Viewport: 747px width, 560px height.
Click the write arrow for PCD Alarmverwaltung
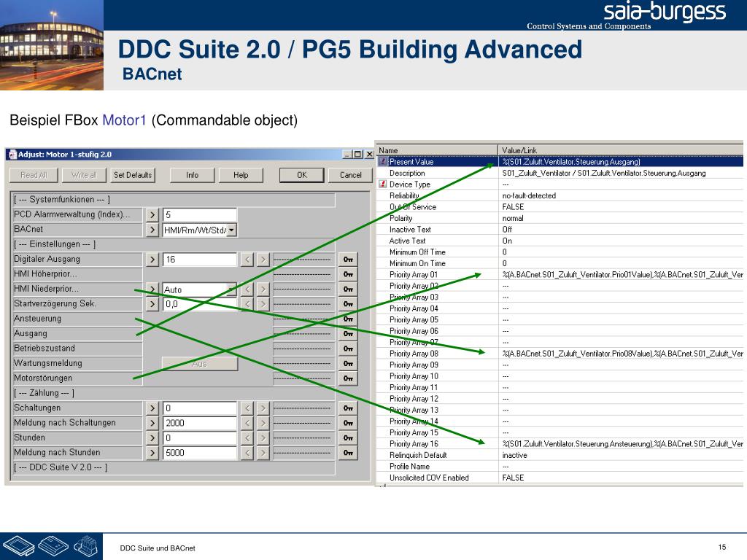pos(152,215)
